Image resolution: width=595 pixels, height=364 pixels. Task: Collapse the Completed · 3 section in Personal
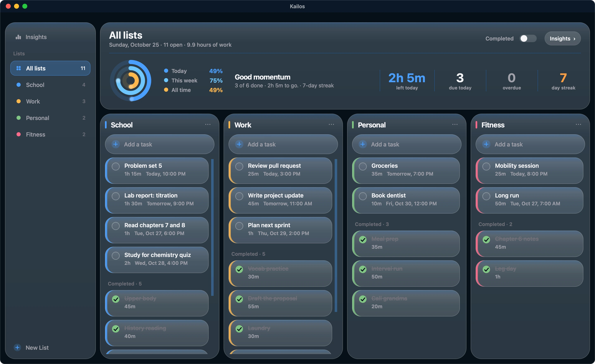pos(372,224)
